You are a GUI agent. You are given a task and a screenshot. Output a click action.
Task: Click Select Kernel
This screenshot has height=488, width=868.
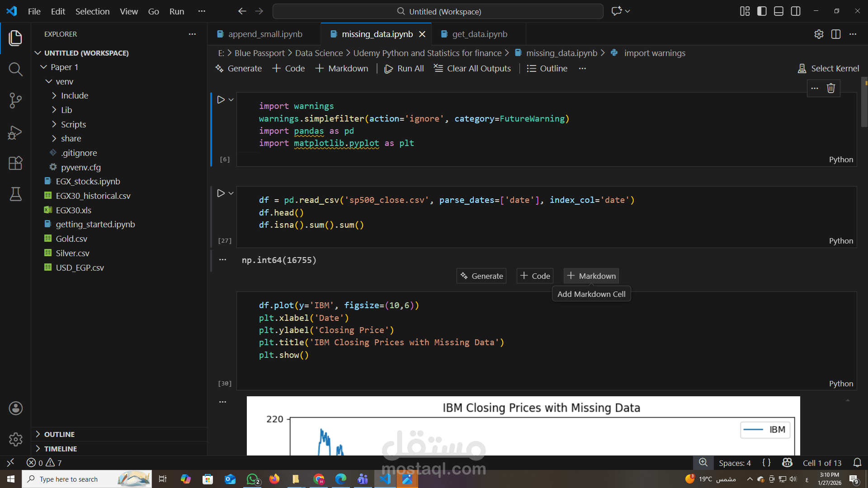pos(828,68)
